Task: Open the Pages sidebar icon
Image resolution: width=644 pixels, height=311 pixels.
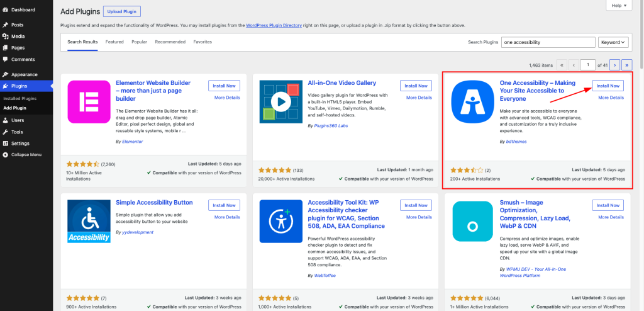Action: 5,48
